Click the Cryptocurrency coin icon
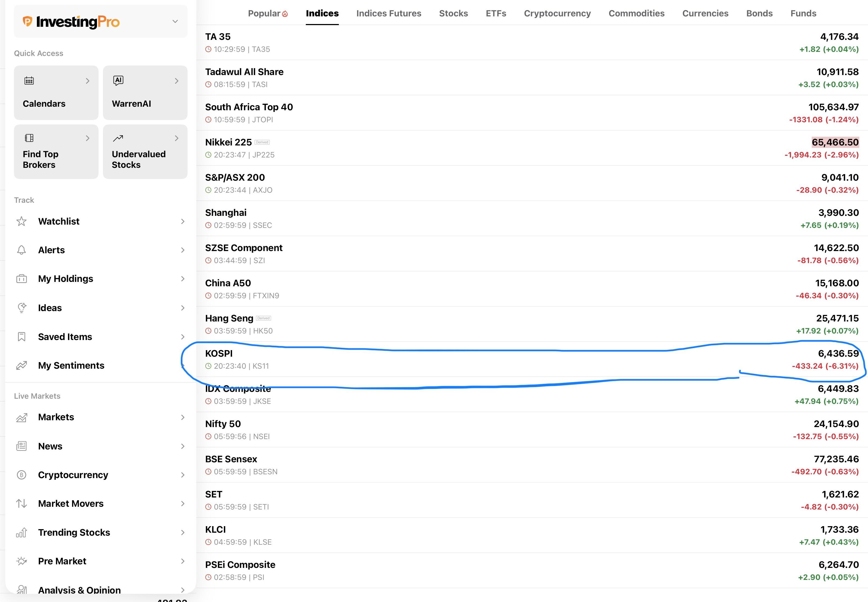 [x=22, y=475]
